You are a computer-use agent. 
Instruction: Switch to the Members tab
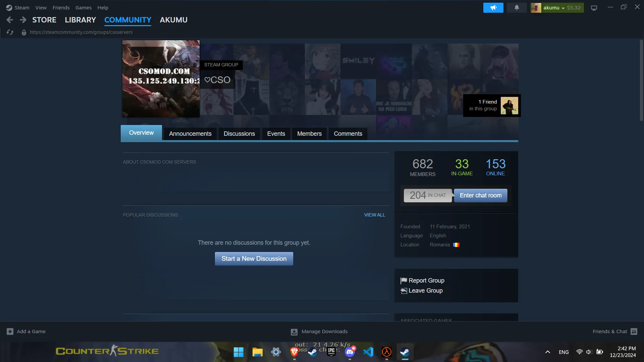[x=309, y=134]
